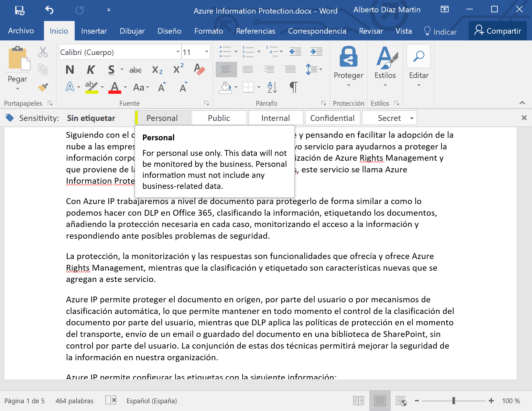Increase font size with larger A
Screen dimensions: 532x411
click(162, 87)
